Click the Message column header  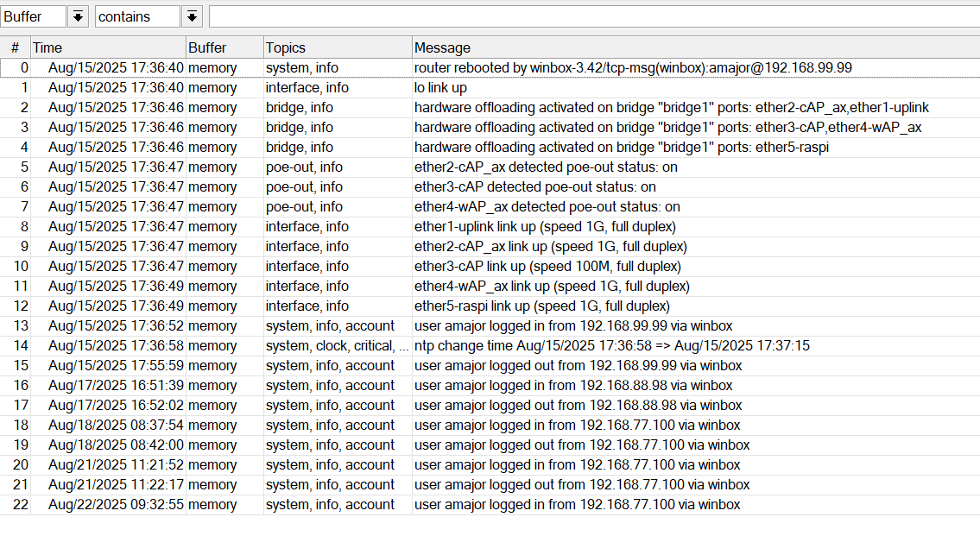694,48
